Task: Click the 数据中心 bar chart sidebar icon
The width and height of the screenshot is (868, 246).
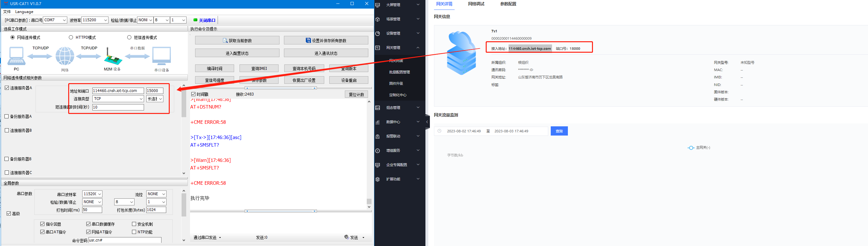Action: (378, 122)
